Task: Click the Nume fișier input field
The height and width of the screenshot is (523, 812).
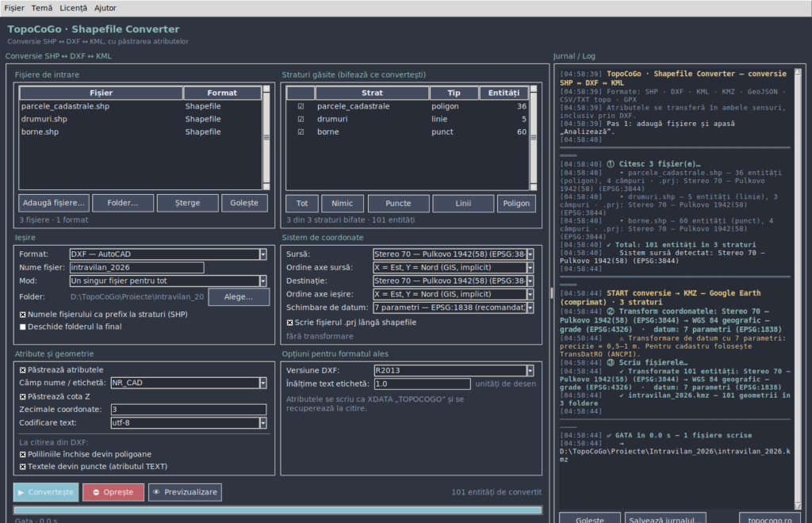Action: [136, 268]
